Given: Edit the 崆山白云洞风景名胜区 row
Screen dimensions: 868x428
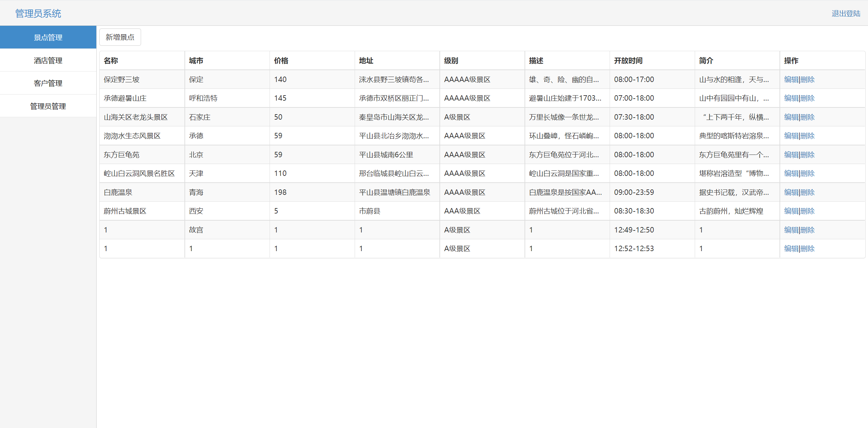Looking at the screenshot, I should pyautogui.click(x=791, y=174).
